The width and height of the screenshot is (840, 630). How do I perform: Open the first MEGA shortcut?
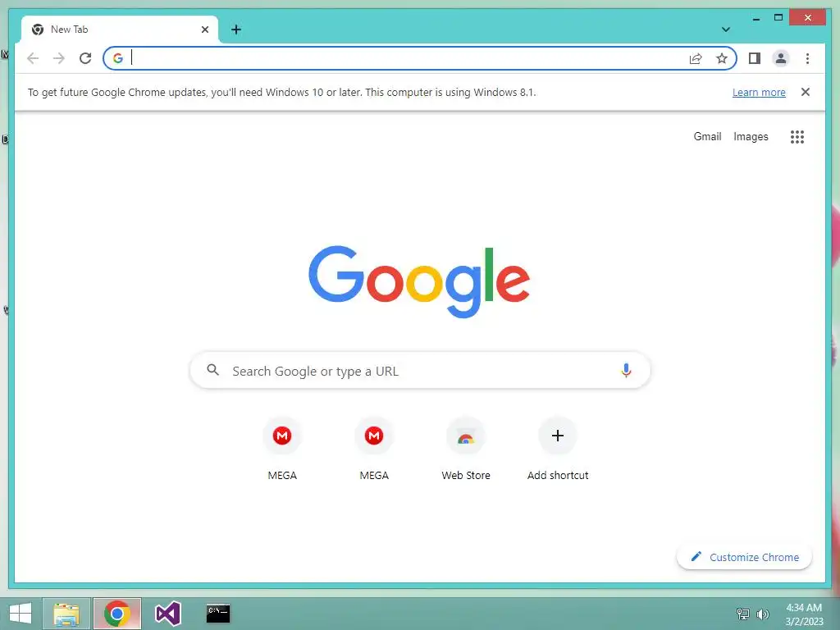tap(282, 450)
